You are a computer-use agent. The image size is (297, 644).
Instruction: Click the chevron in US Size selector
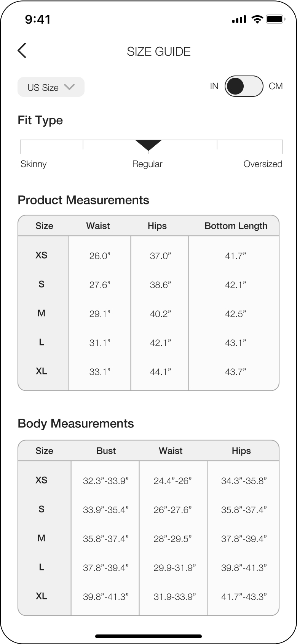click(69, 87)
